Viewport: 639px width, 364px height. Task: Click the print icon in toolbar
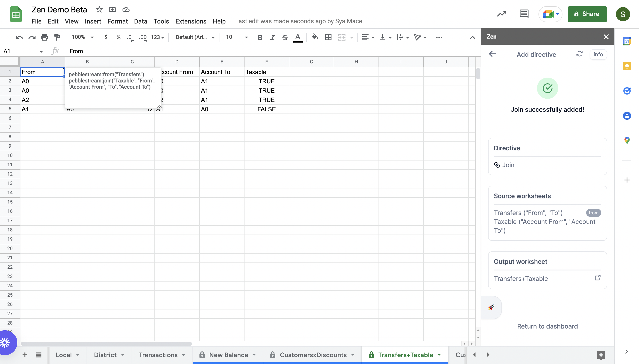pos(44,37)
